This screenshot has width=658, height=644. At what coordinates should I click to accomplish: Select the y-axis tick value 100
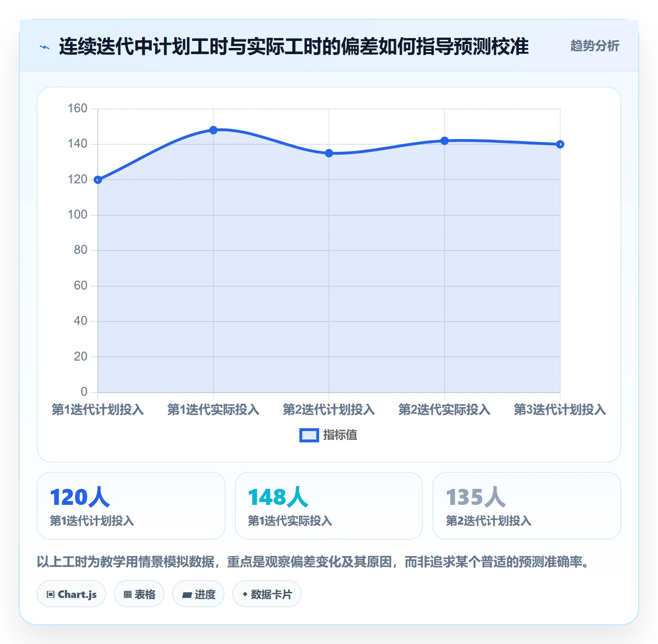tap(78, 215)
